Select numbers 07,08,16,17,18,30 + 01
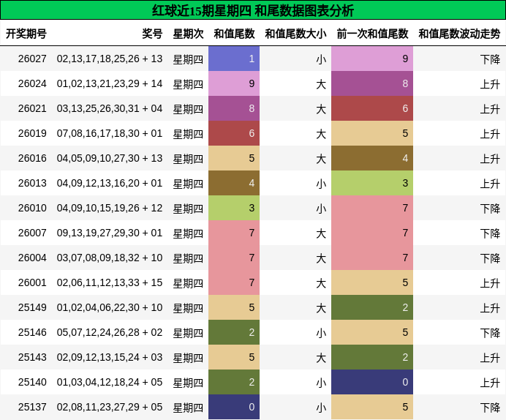 (110, 133)
